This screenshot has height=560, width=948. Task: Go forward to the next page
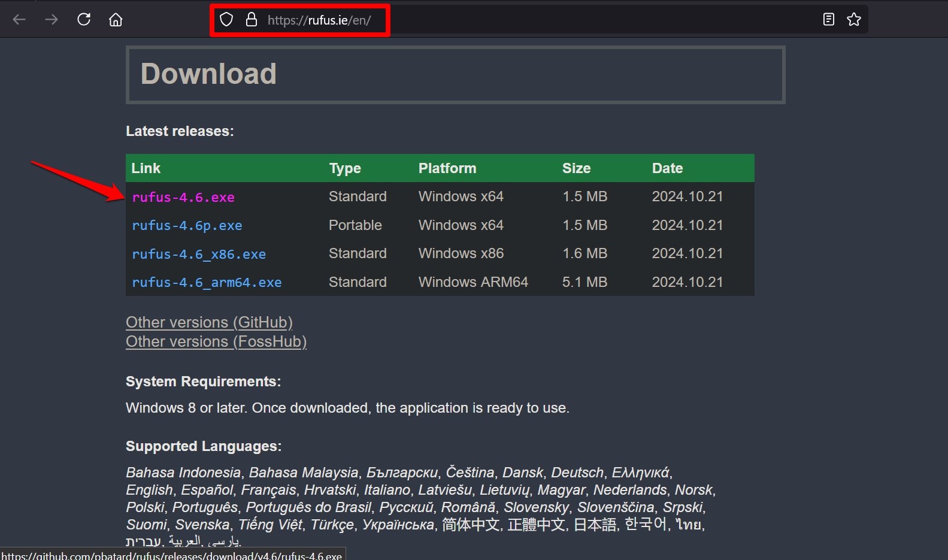pos(52,20)
